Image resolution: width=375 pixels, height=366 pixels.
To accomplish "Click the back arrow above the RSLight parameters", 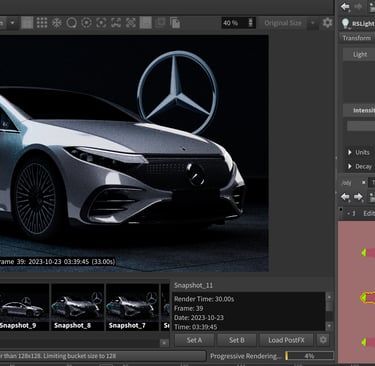I will (x=345, y=7).
